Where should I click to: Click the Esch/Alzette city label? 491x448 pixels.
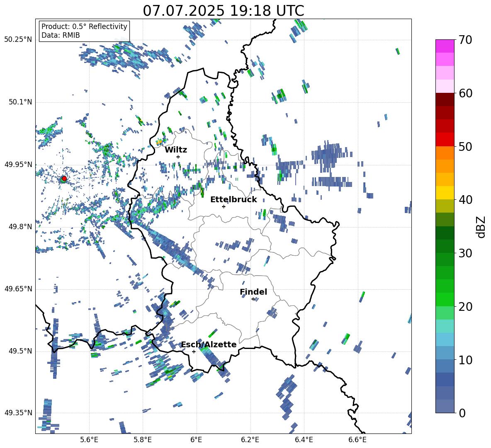(209, 344)
